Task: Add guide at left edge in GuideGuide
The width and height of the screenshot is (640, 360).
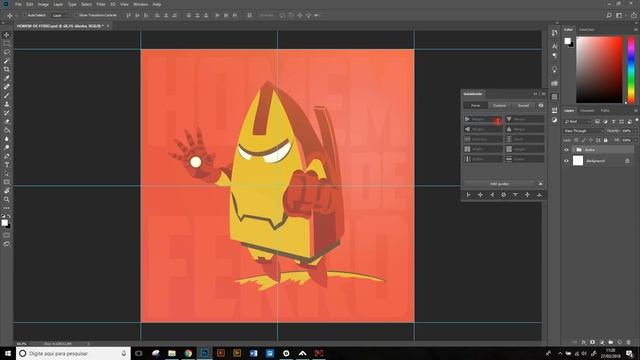Action: coord(469,195)
